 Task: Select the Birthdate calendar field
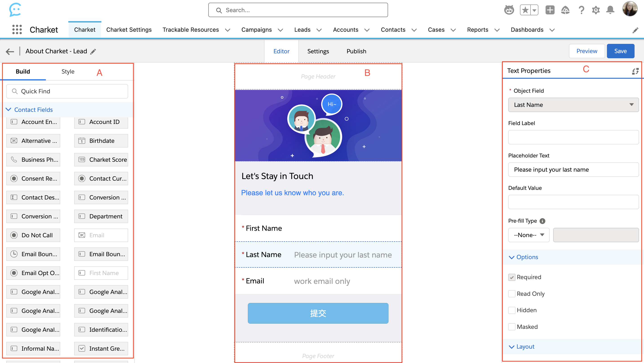pos(101,141)
